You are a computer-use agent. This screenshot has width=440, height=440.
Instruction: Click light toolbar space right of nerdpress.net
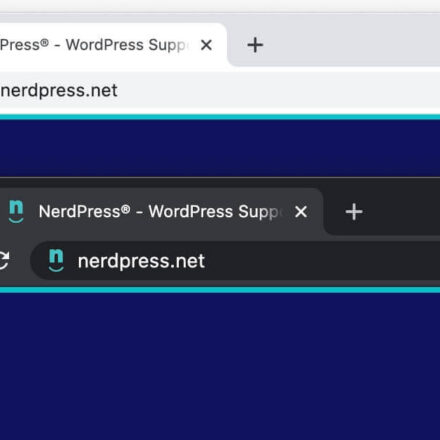(x=278, y=90)
